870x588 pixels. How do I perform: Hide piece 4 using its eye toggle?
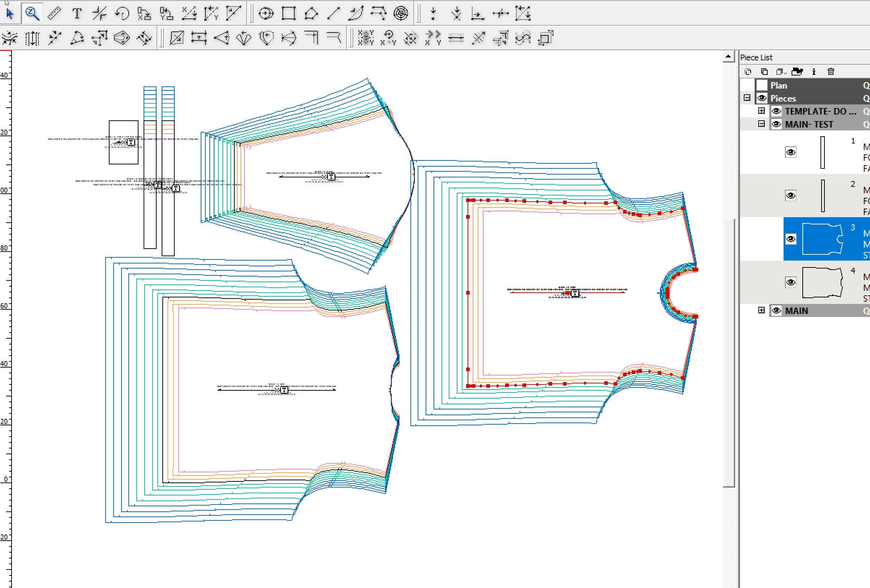(790, 282)
